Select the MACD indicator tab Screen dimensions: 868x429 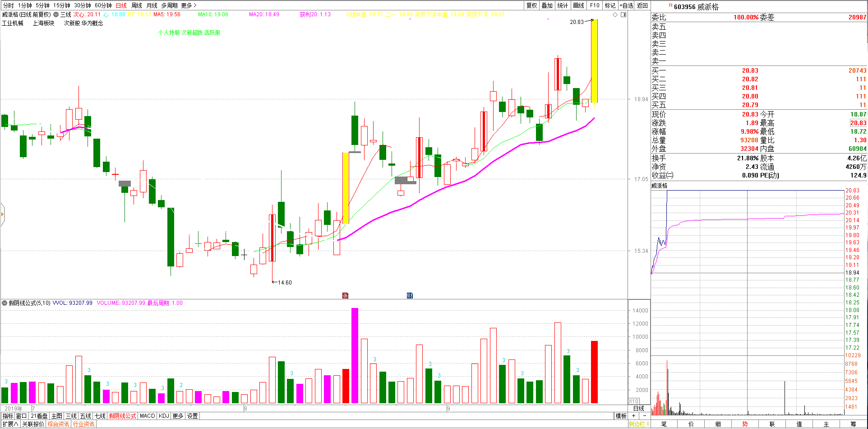[148, 416]
